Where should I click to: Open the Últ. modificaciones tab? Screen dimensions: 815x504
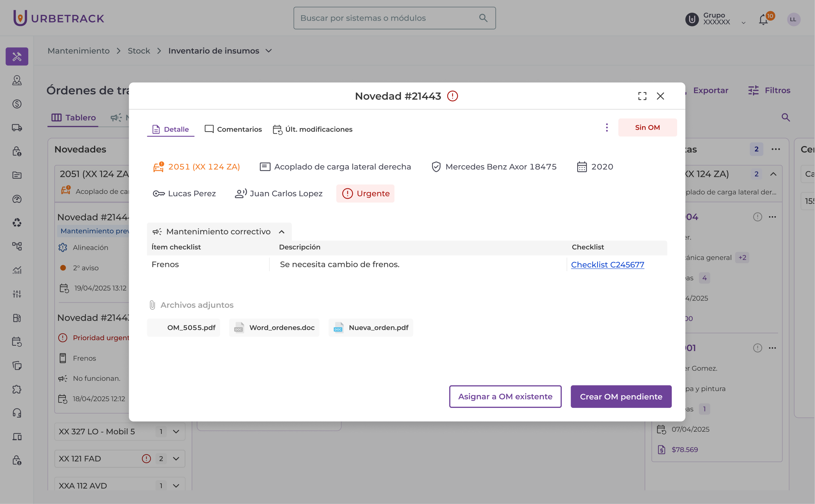point(313,129)
